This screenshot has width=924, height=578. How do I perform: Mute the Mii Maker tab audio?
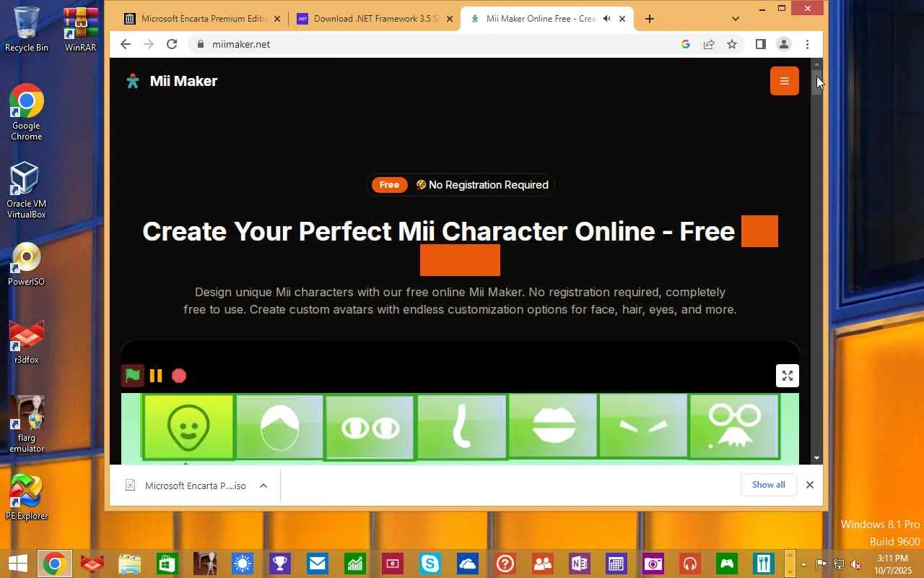(x=607, y=19)
